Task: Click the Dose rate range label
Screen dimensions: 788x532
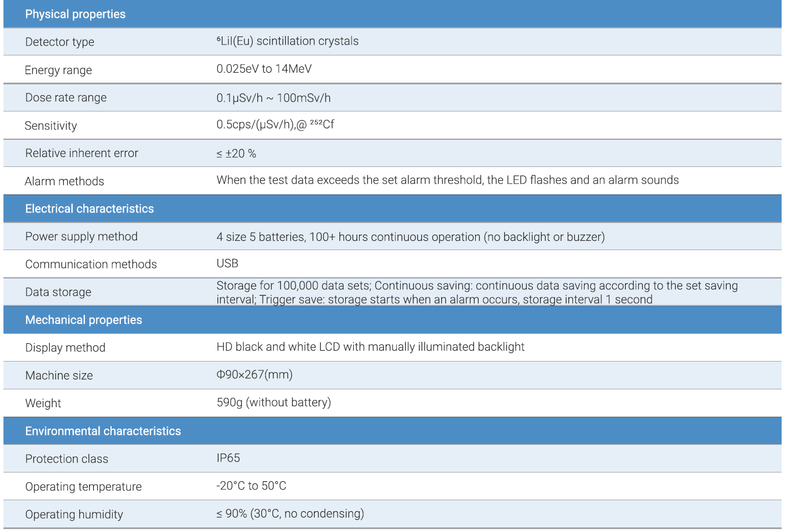Action: [x=66, y=98]
